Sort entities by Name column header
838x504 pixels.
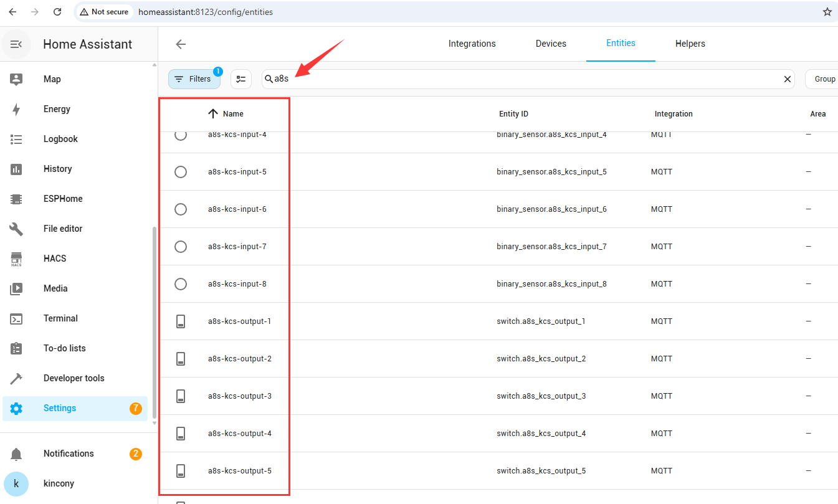coord(233,114)
